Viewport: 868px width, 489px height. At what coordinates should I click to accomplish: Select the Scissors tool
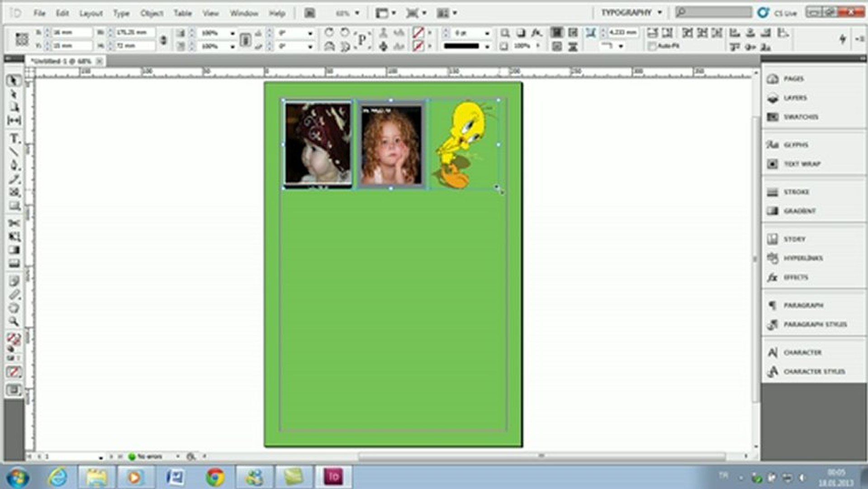14,223
